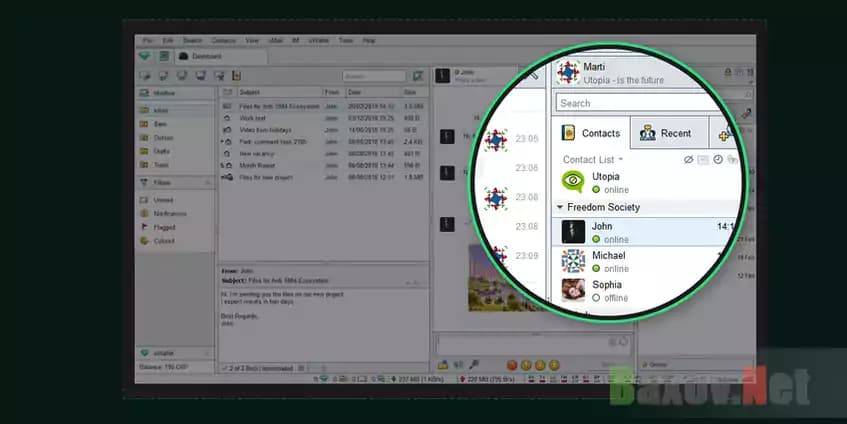
Task: Collapse the Filters section
Action: click(208, 183)
